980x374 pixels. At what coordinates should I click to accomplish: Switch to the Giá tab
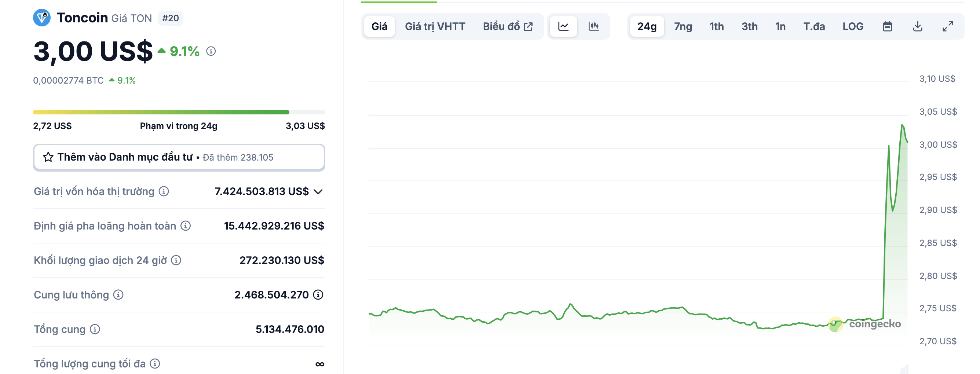click(379, 26)
